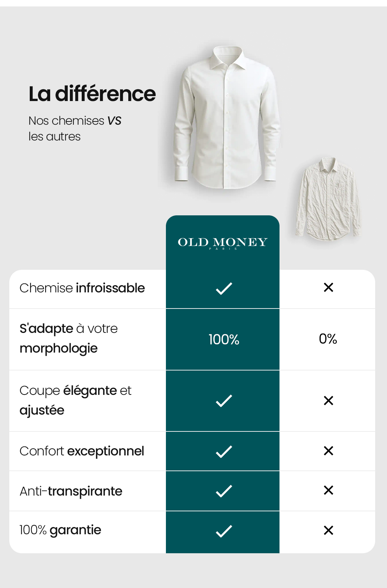The image size is (387, 588).
Task: Click the La différence heading
Action: (x=92, y=94)
